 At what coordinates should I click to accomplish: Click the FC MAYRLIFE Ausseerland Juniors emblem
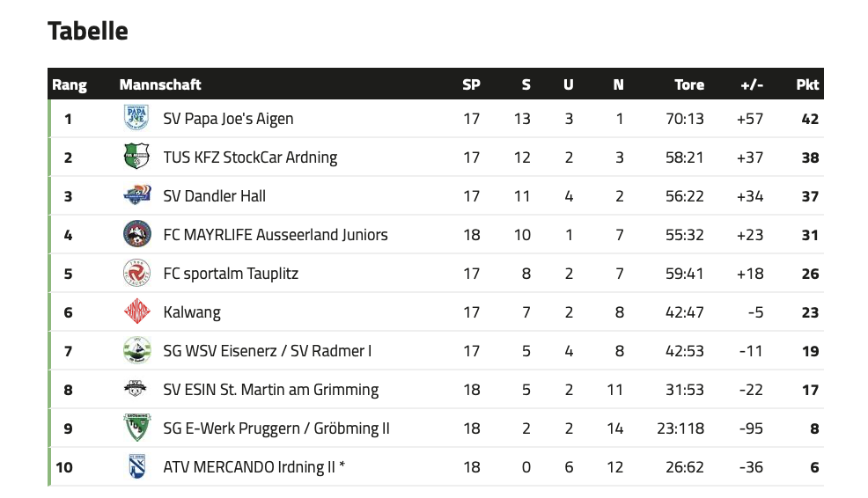click(x=136, y=234)
